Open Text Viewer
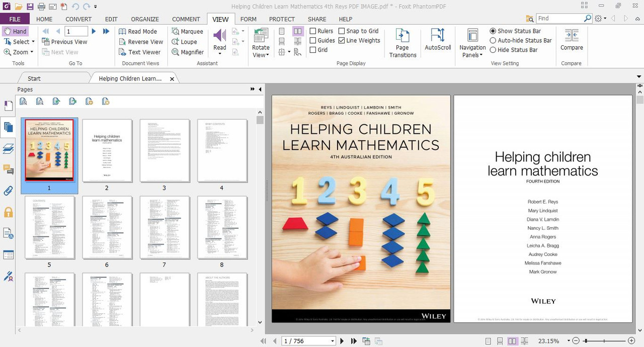 click(139, 52)
